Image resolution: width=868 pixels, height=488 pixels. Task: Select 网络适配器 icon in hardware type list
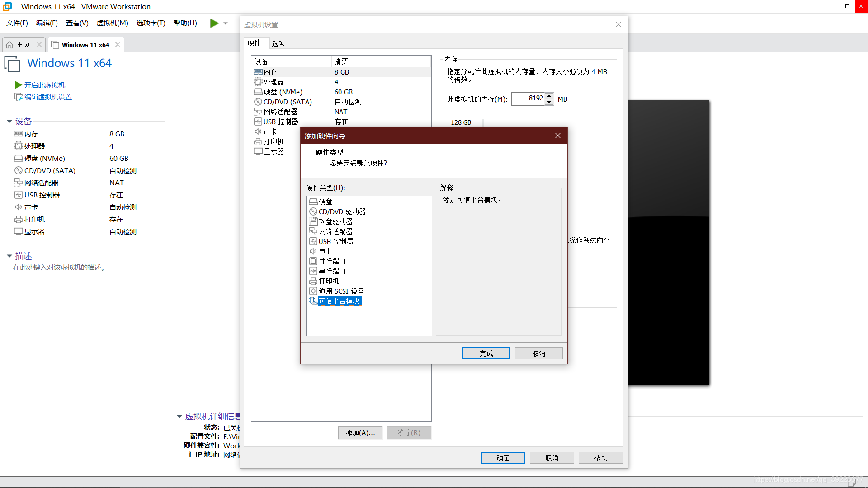click(313, 231)
